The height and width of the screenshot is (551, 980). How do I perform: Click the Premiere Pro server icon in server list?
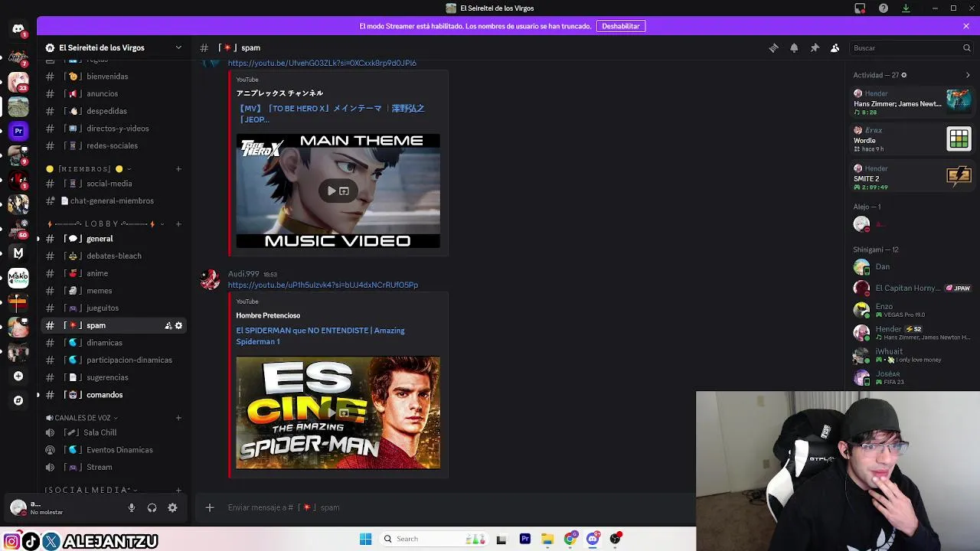tap(18, 131)
